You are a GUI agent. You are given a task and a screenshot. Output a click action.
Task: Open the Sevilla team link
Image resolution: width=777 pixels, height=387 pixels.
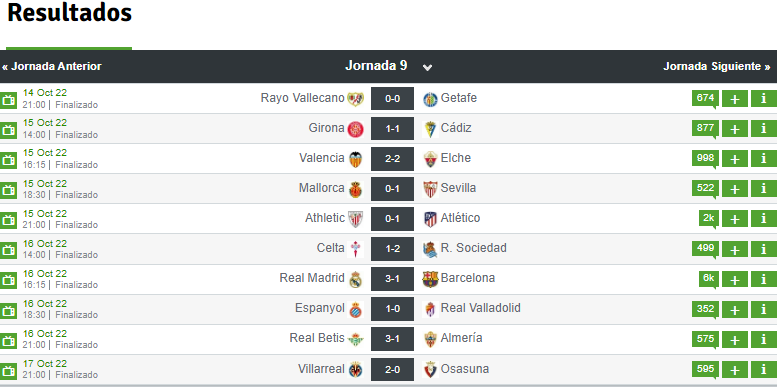(x=458, y=188)
